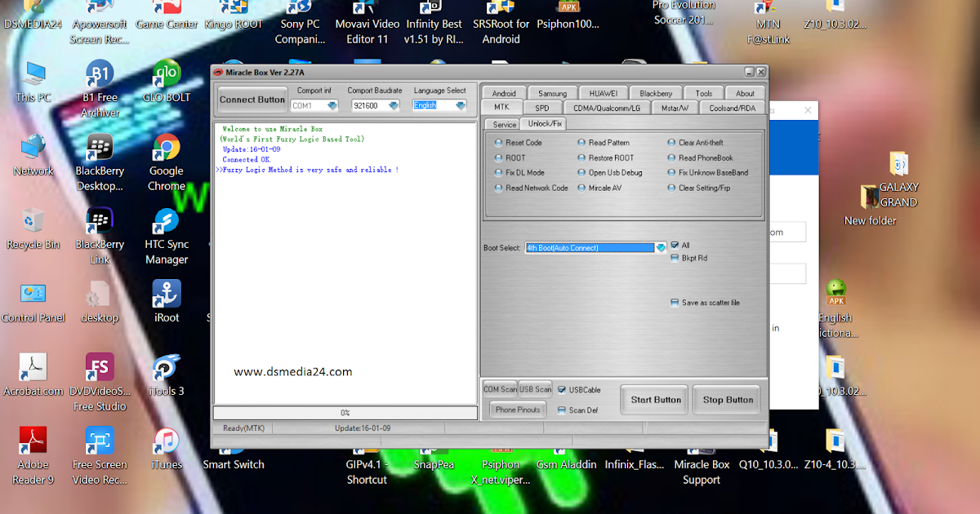The height and width of the screenshot is (514, 980).
Task: Click the USB Scan button
Action: click(536, 389)
